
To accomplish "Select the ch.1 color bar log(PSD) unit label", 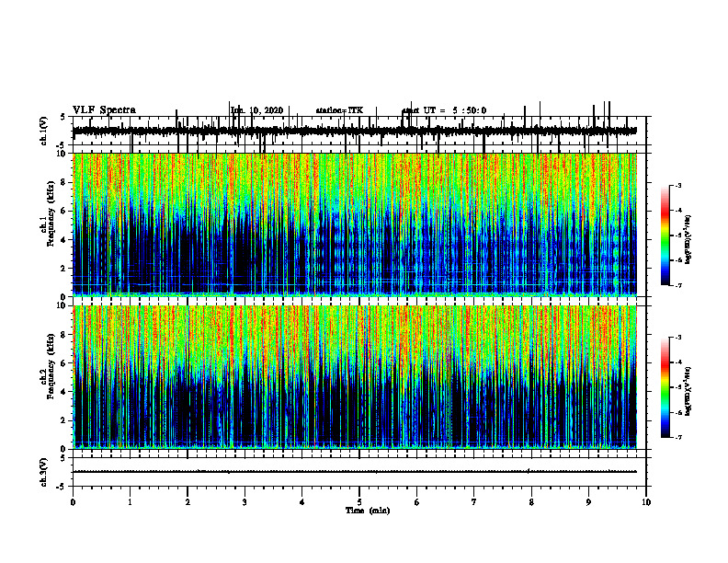I will click(688, 240).
